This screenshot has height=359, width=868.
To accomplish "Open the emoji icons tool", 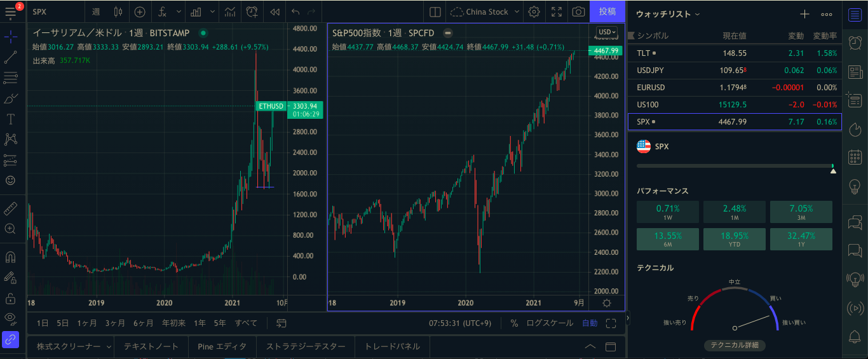I will (x=11, y=180).
